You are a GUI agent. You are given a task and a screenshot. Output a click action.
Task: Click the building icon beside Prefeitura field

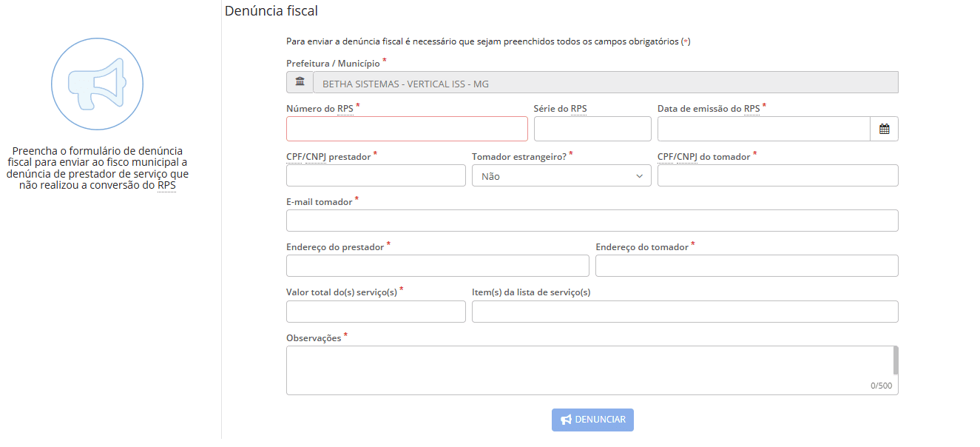tap(300, 82)
